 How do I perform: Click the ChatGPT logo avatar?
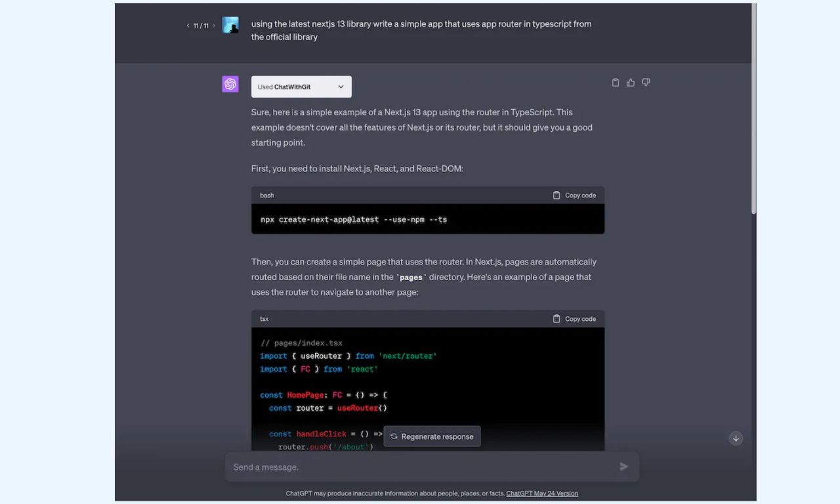tap(230, 84)
